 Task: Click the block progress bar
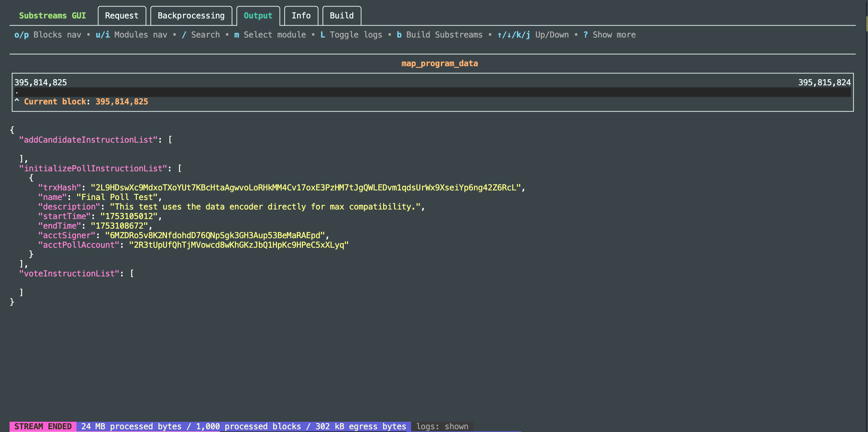432,92
